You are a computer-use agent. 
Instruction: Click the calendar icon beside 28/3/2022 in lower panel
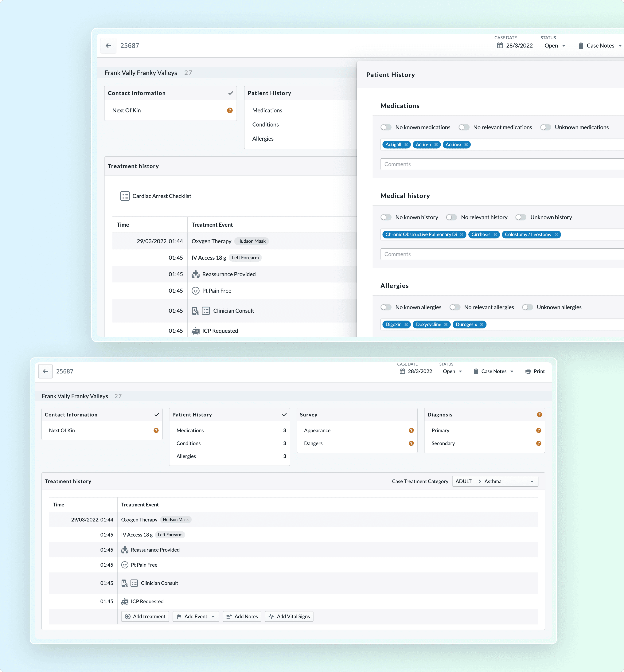[x=402, y=371]
